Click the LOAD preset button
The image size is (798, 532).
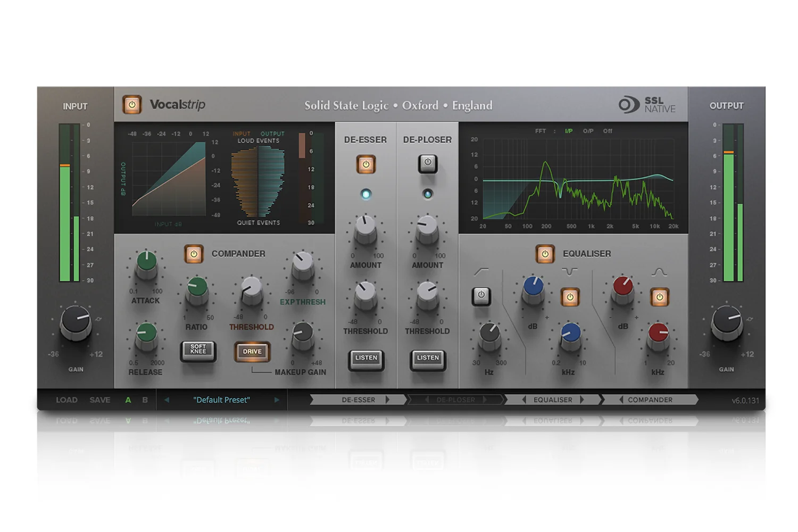pyautogui.click(x=66, y=400)
